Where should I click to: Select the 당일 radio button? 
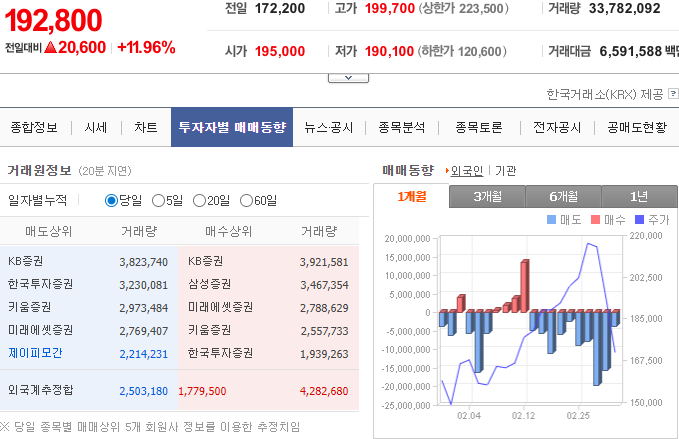click(111, 200)
